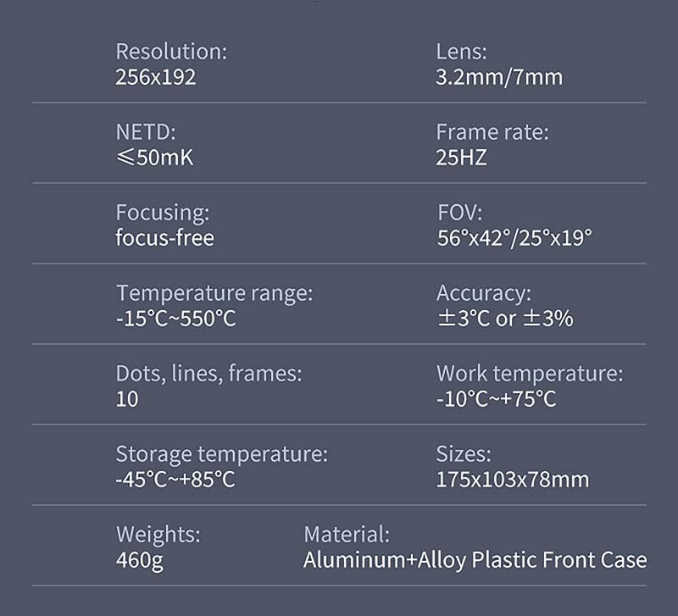Screen dimensions: 678x616
Task: Select the 25HZ frame rate value
Action: point(461,158)
